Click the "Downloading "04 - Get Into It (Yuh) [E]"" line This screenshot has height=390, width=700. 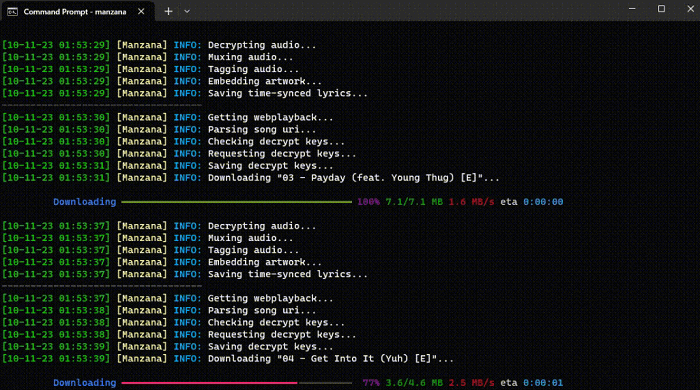[228, 359]
